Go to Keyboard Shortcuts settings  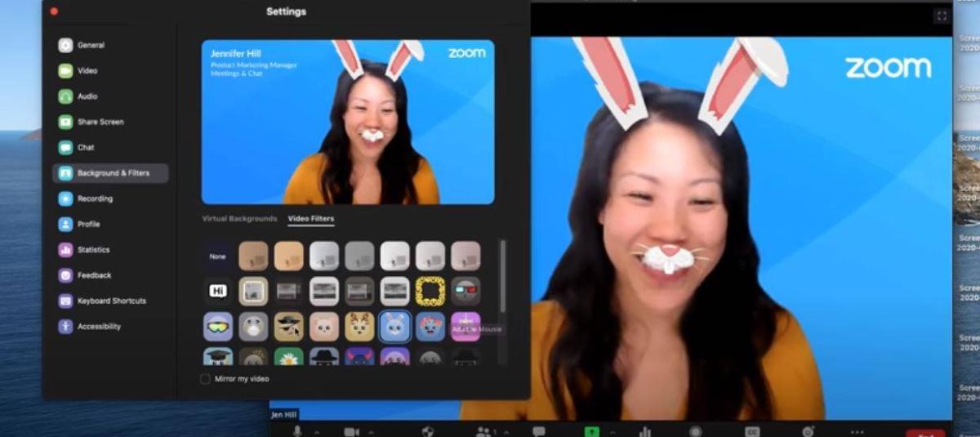click(x=110, y=301)
